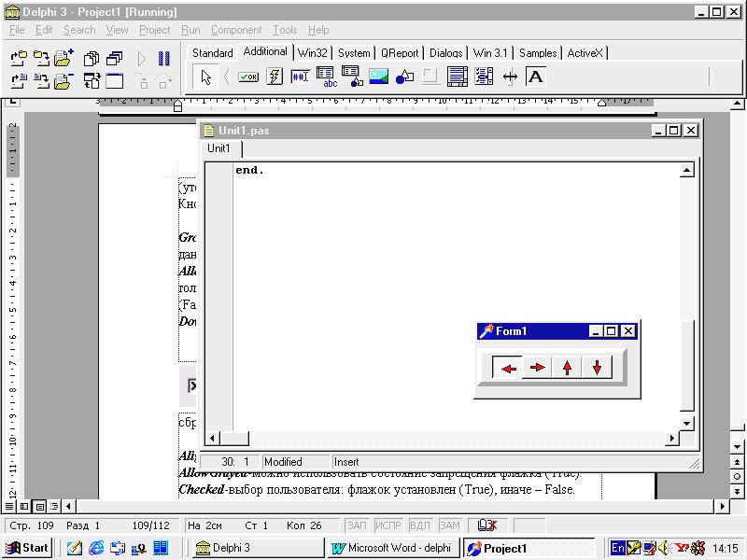Viewport: 747px width, 560px height.
Task: Open the Component menu
Action: click(236, 30)
